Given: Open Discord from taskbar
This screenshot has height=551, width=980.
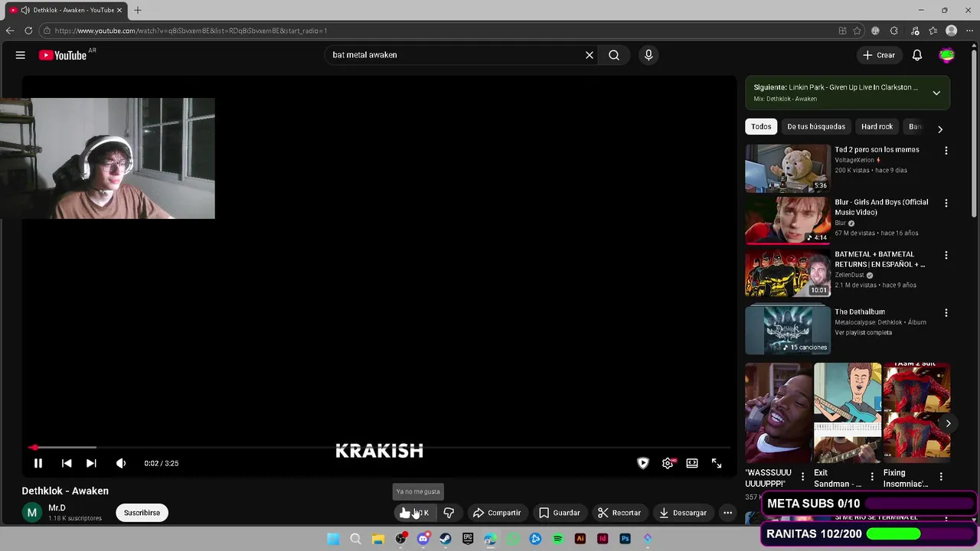Looking at the screenshot, I should 423,539.
